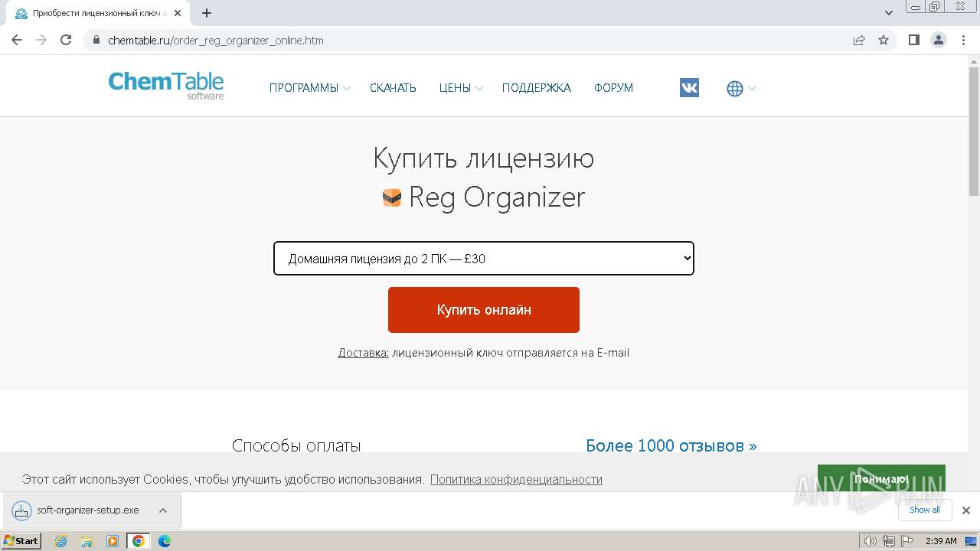Open Политика конфиденциальности link
The image size is (980, 551).
point(516,479)
